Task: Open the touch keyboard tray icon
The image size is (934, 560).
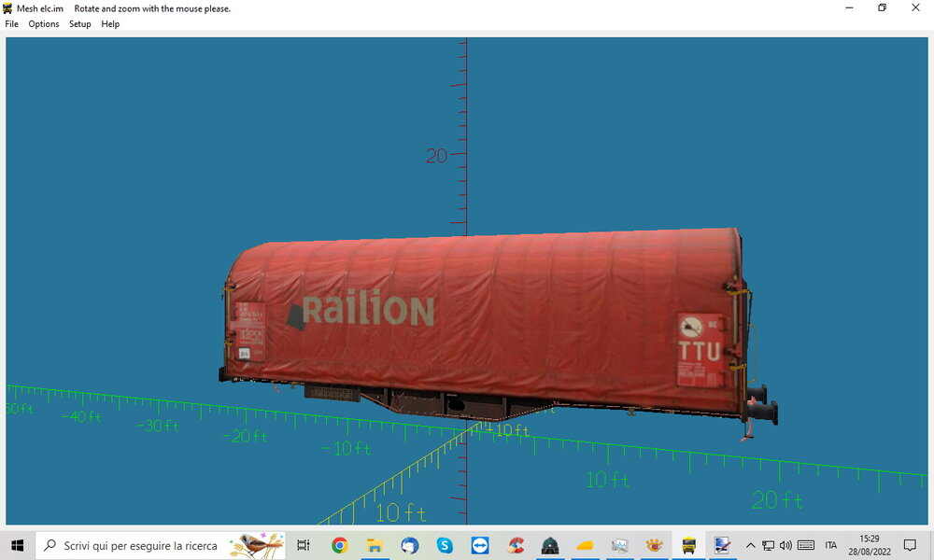Action: (806, 545)
